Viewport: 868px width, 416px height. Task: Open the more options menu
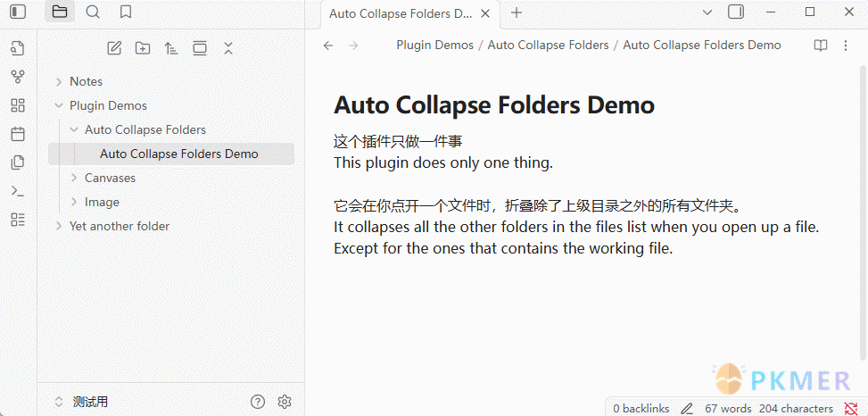pyautogui.click(x=846, y=46)
